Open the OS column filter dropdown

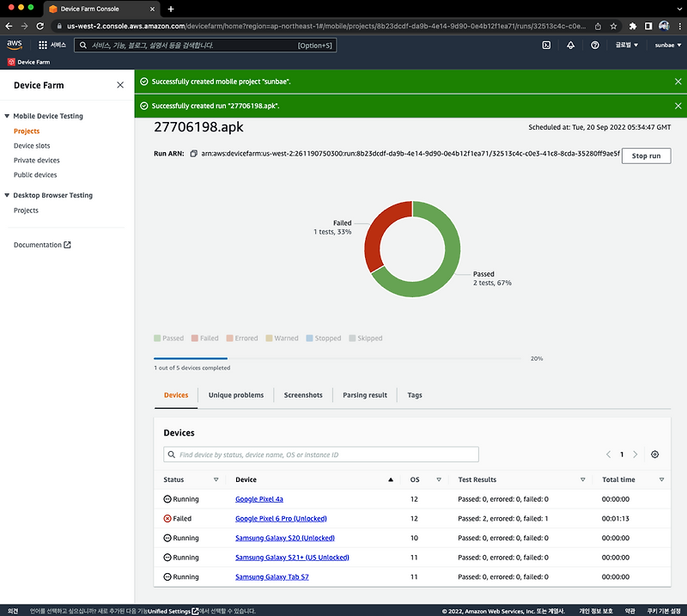pos(437,479)
